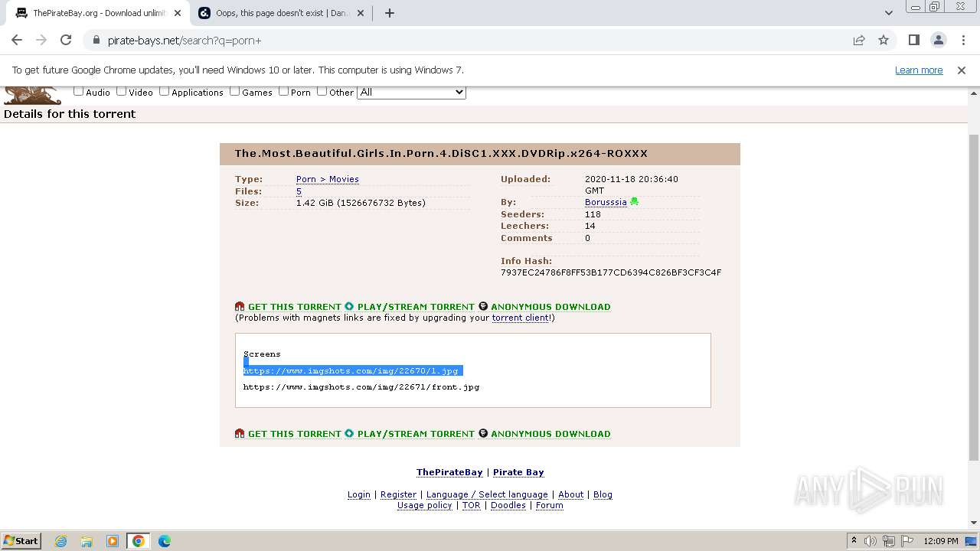
Task: Click the bottom magnet icon
Action: point(240,433)
